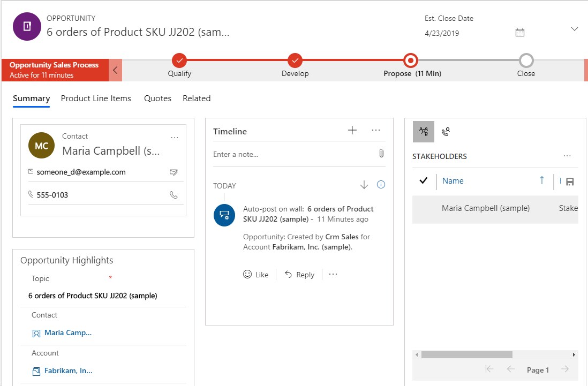This screenshot has width=588, height=386.
Task: Go to previous stakeholders page
Action: [511, 369]
